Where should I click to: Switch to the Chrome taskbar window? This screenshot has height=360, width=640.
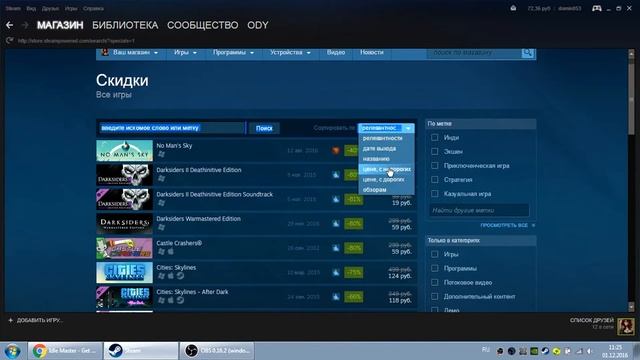pos(65,351)
